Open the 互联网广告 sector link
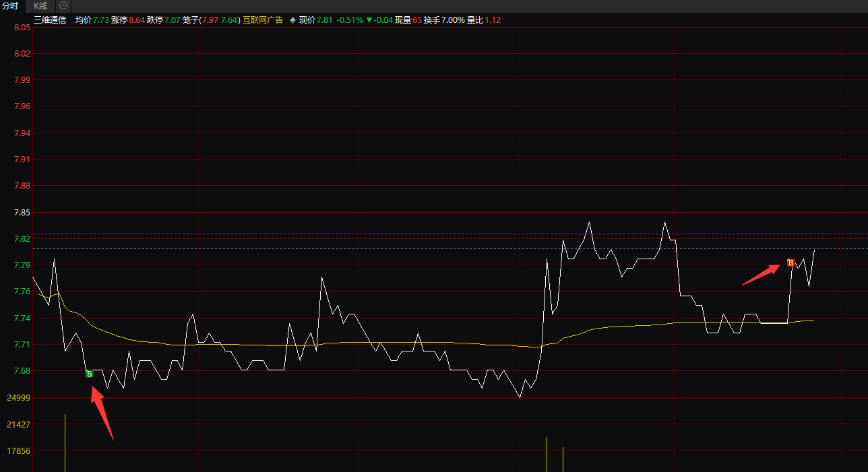The image size is (868, 472). click(263, 20)
